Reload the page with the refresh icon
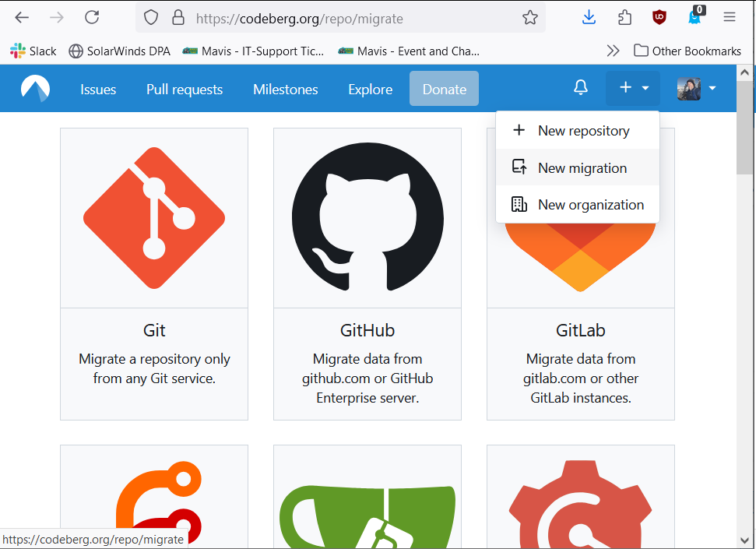The width and height of the screenshot is (756, 549). coord(92,18)
